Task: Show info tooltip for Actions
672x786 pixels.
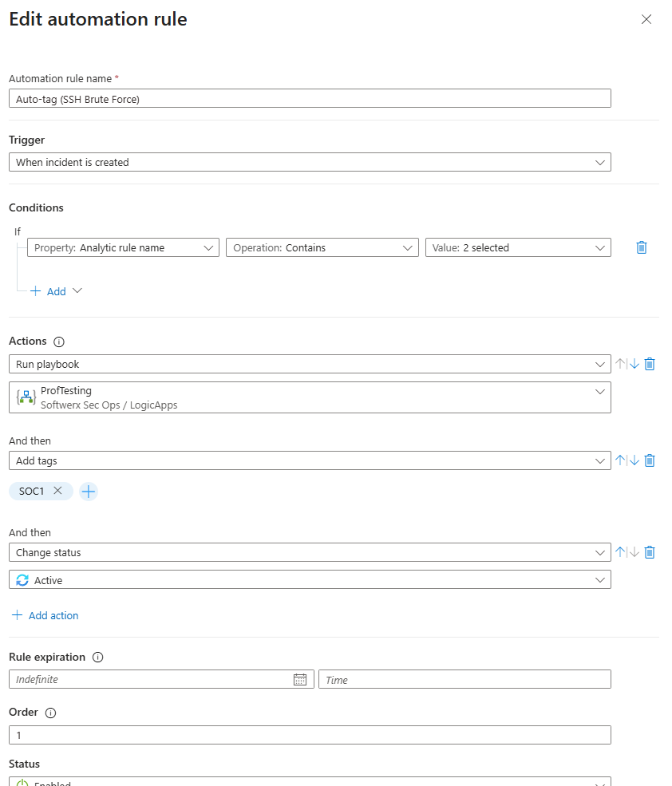Action: click(x=58, y=342)
